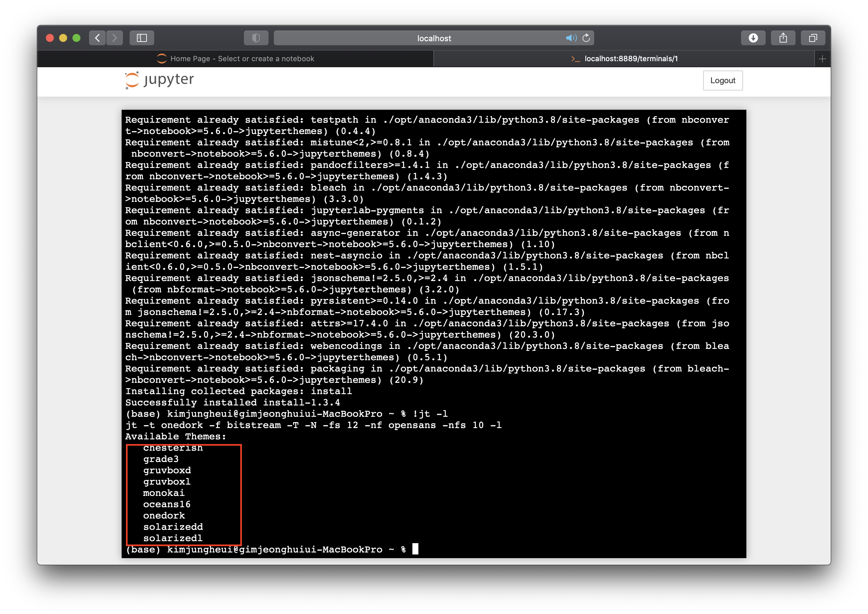
Task: Click the monokai theme entry in list
Action: pyautogui.click(x=164, y=493)
